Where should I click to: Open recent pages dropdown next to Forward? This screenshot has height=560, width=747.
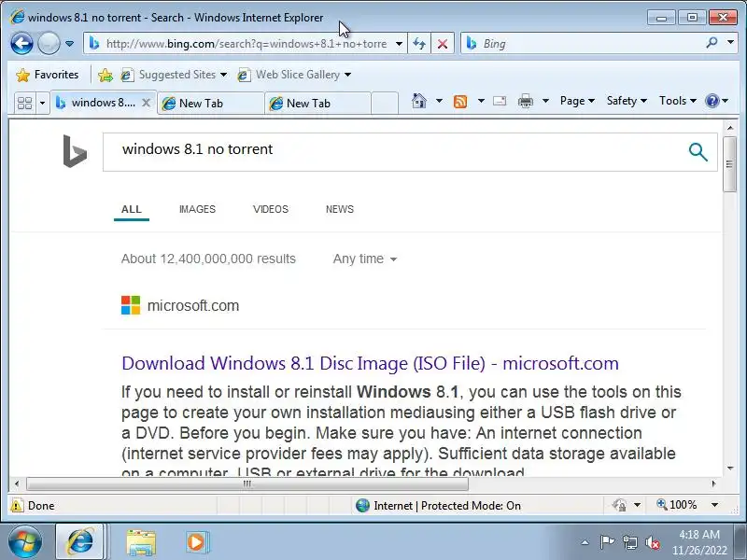[69, 44]
